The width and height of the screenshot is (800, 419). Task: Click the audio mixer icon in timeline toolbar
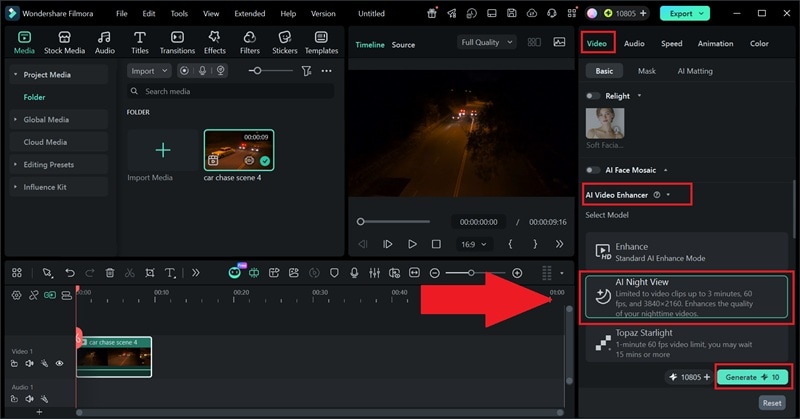pos(374,273)
